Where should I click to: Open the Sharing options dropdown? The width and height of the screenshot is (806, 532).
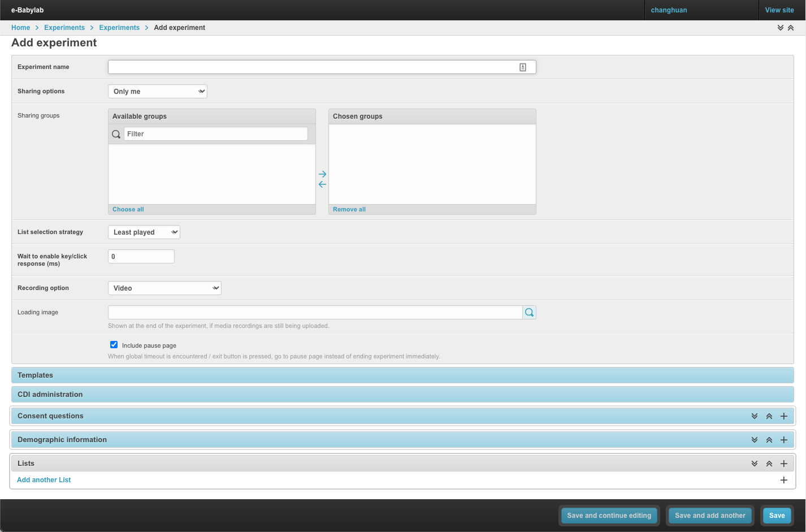click(x=158, y=92)
